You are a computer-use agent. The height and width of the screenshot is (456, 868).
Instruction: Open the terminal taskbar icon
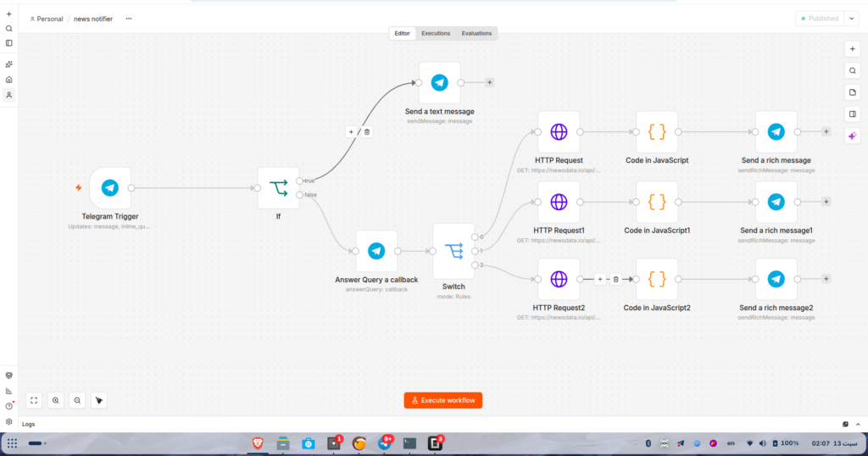tap(409, 443)
